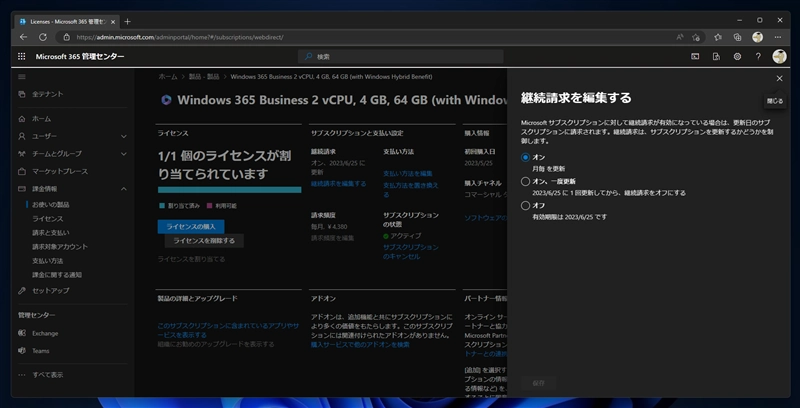Select the Licenses browser tab
Screen dimensions: 800x408
coord(67,22)
